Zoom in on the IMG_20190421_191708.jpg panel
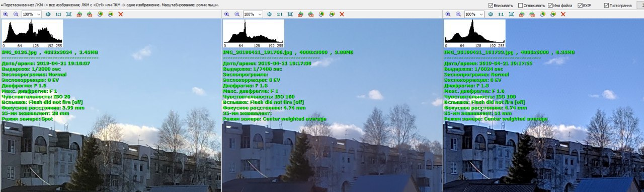This screenshot has width=644, height=192. point(227,14)
